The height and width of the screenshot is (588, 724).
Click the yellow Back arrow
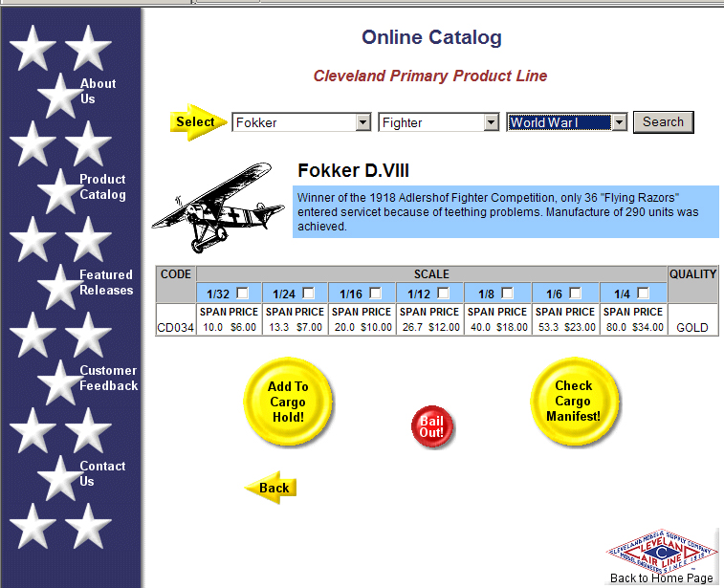271,488
